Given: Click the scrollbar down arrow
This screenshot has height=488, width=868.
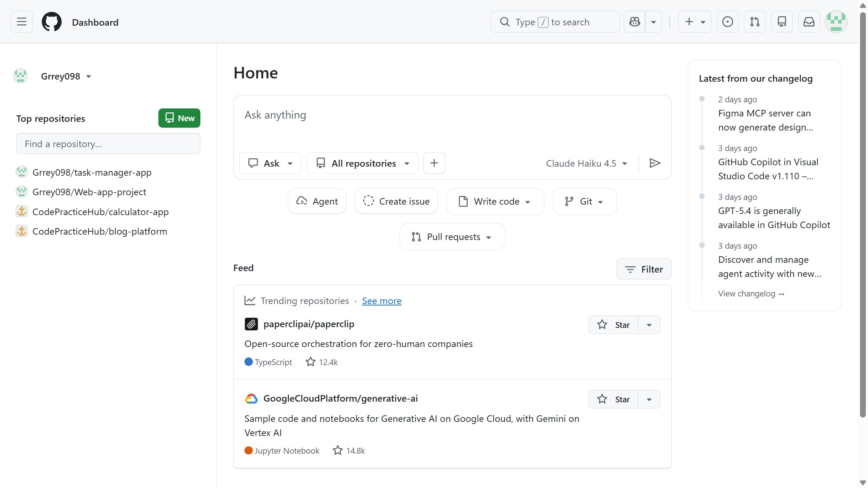Looking at the screenshot, I should point(863,483).
